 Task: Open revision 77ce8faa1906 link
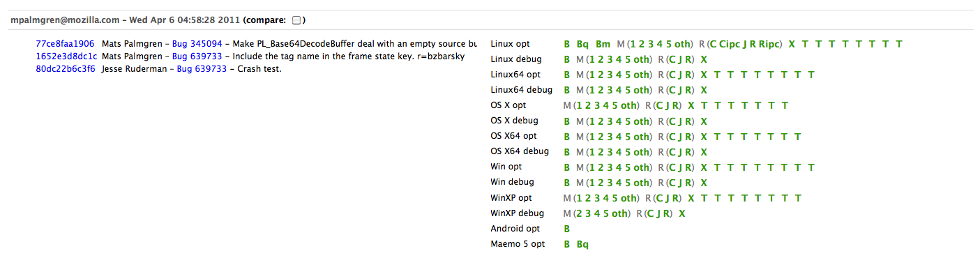coord(65,44)
